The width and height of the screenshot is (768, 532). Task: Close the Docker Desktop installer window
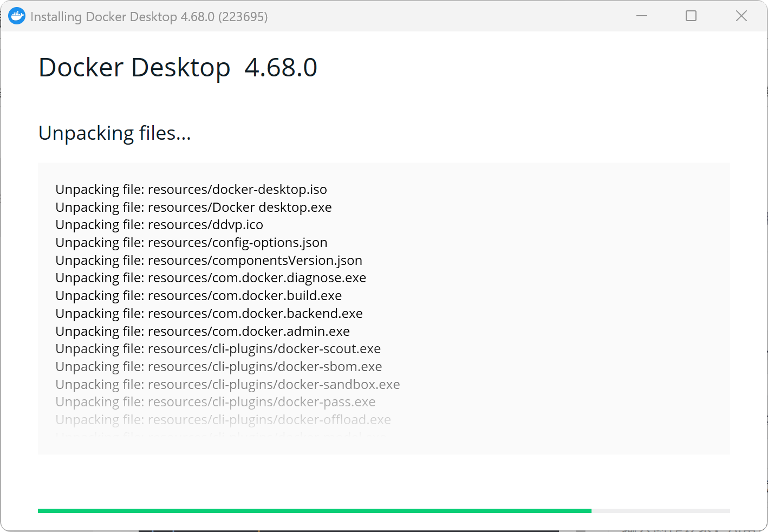click(x=741, y=16)
